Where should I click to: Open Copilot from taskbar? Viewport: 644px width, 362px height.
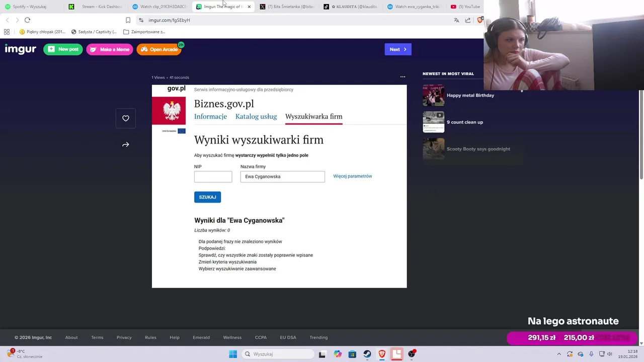click(338, 354)
